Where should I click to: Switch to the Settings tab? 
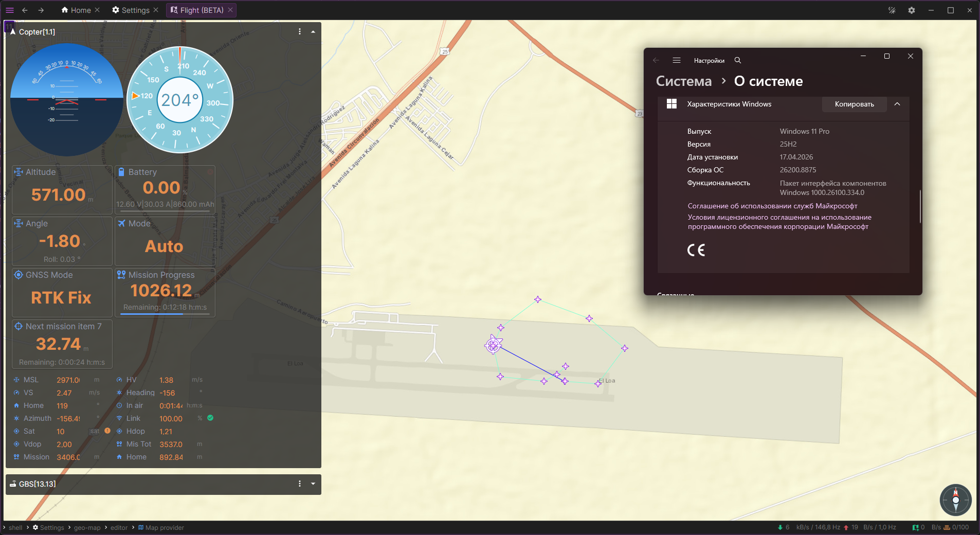coord(131,10)
